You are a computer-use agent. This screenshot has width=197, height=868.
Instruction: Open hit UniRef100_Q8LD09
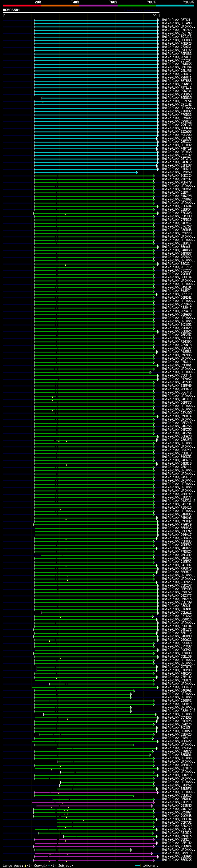click(x=177, y=40)
